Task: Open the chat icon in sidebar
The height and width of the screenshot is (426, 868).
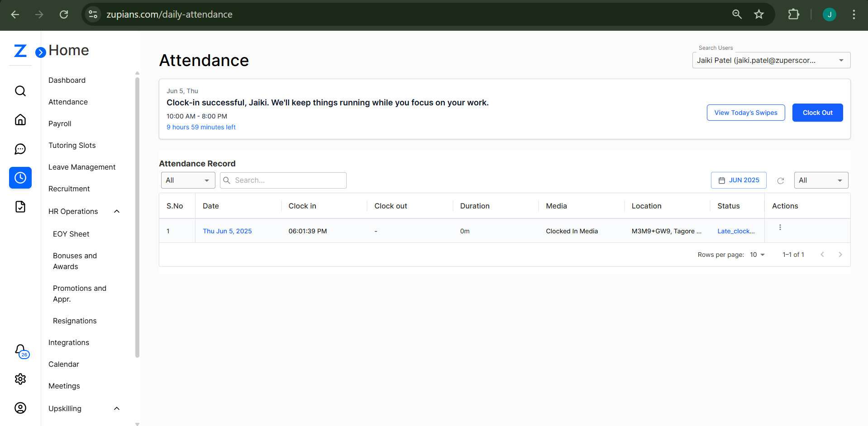Action: pyautogui.click(x=20, y=149)
